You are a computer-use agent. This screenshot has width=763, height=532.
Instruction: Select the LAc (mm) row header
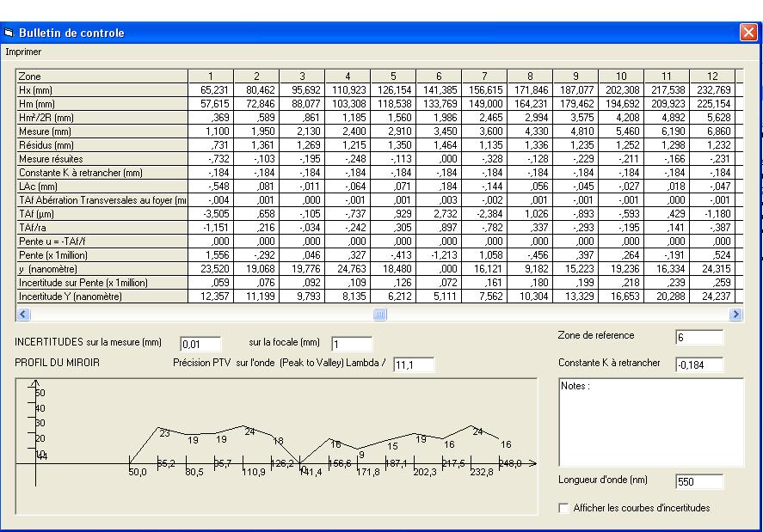[x=102, y=187]
